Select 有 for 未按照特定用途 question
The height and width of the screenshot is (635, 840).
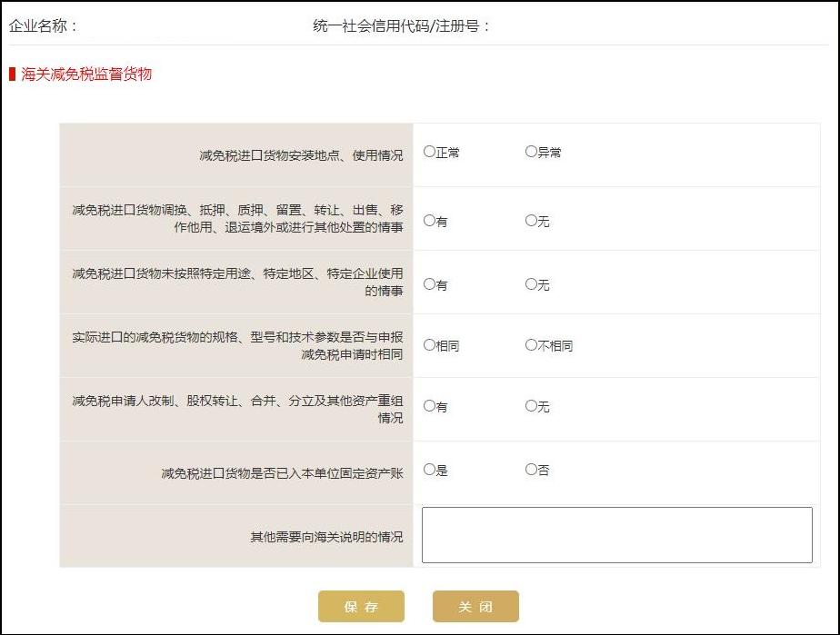tap(427, 283)
